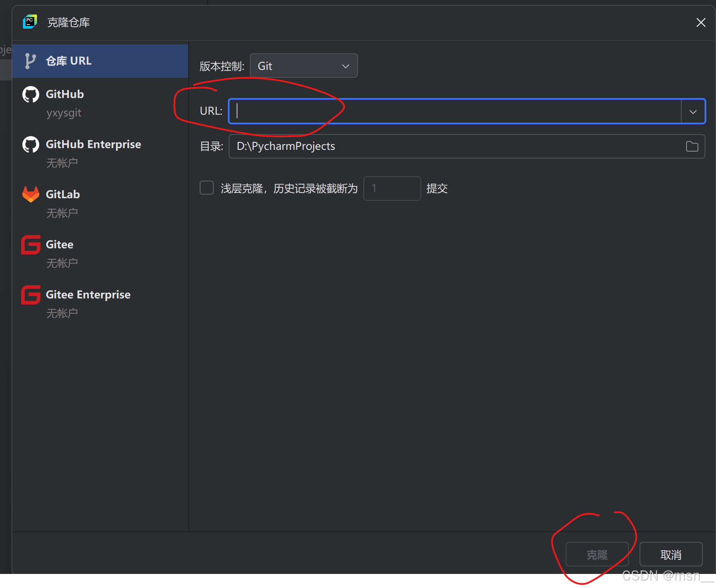Toggle shallow clone before setting depth
The image size is (716, 588).
pos(206,188)
